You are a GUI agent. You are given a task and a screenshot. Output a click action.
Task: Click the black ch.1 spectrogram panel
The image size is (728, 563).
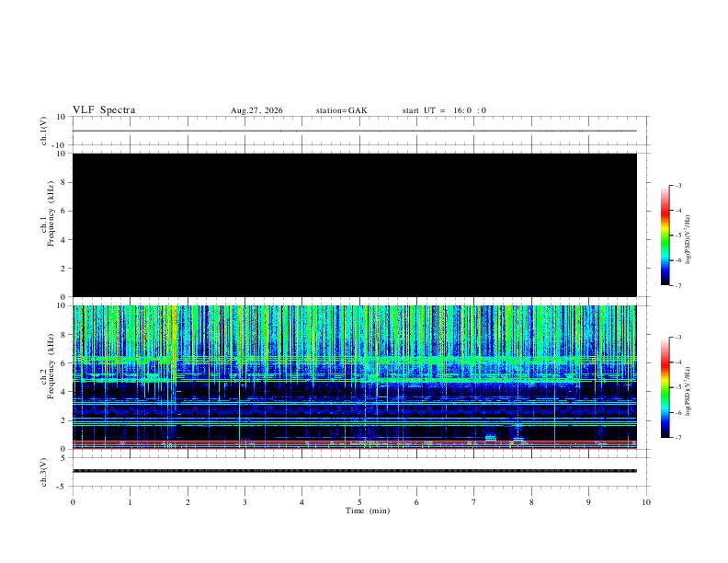point(355,224)
